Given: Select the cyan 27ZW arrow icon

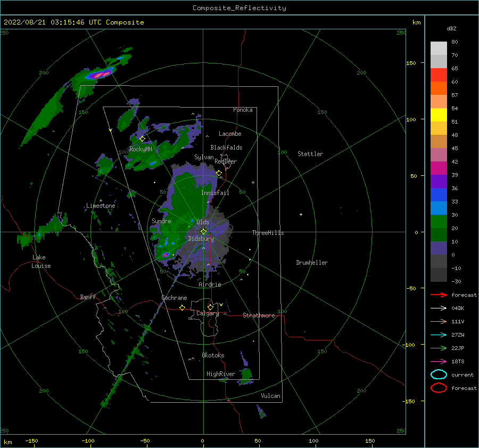Looking at the screenshot, I should pos(439,335).
